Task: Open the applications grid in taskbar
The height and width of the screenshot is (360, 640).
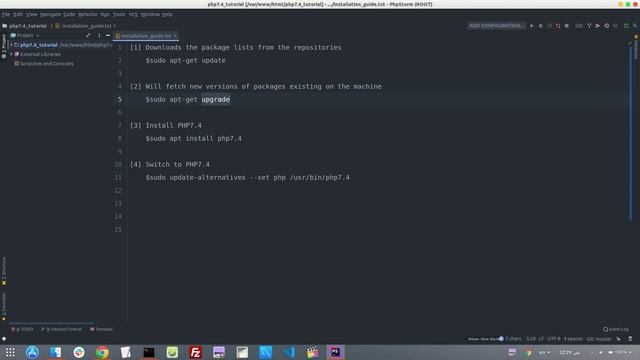Action: pyautogui.click(x=10, y=352)
